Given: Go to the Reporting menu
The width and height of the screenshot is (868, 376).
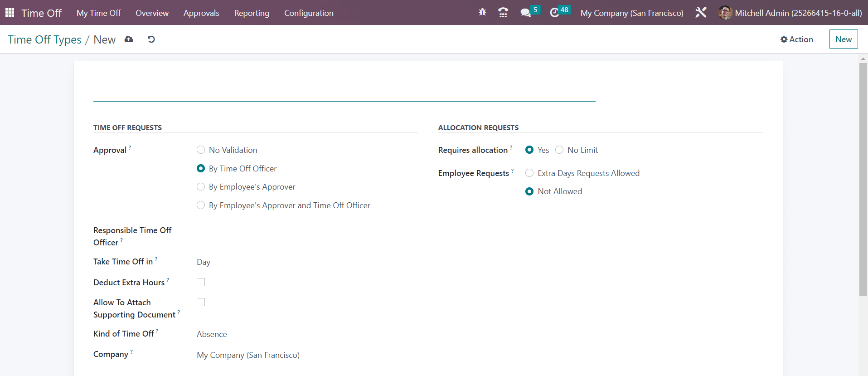Looking at the screenshot, I should click(252, 13).
